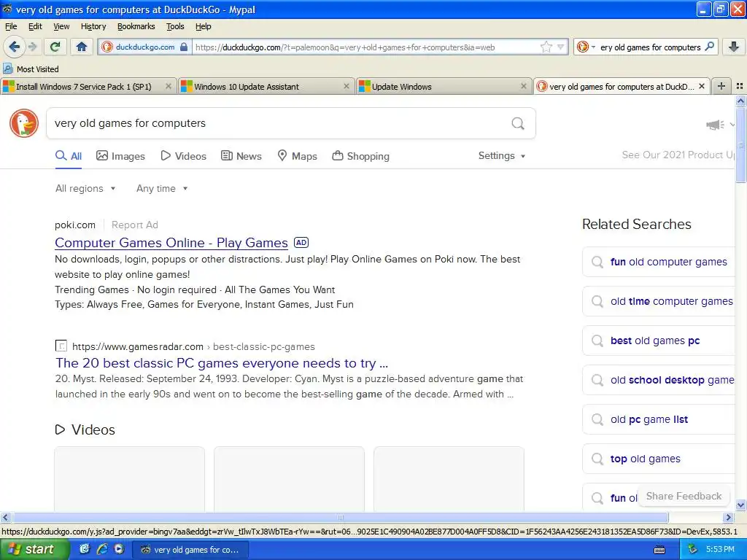This screenshot has height=560, width=747.
Task: Click the browser search bar magnifier icon
Action: click(709, 47)
